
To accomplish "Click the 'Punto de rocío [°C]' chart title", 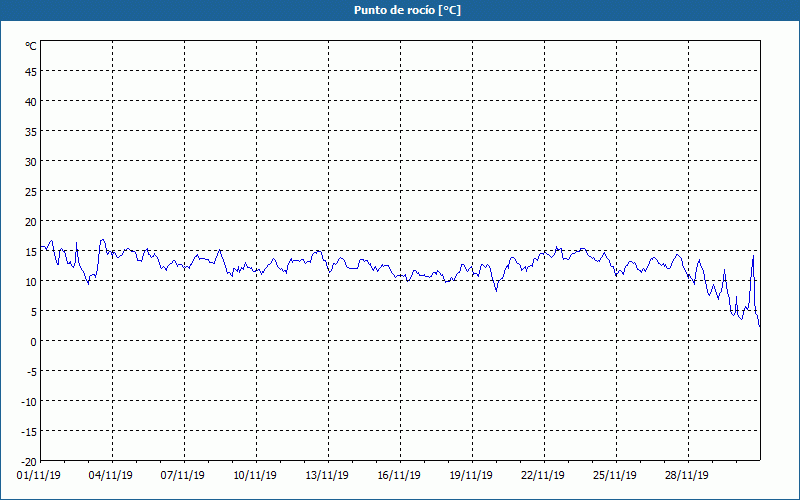I will [x=407, y=10].
